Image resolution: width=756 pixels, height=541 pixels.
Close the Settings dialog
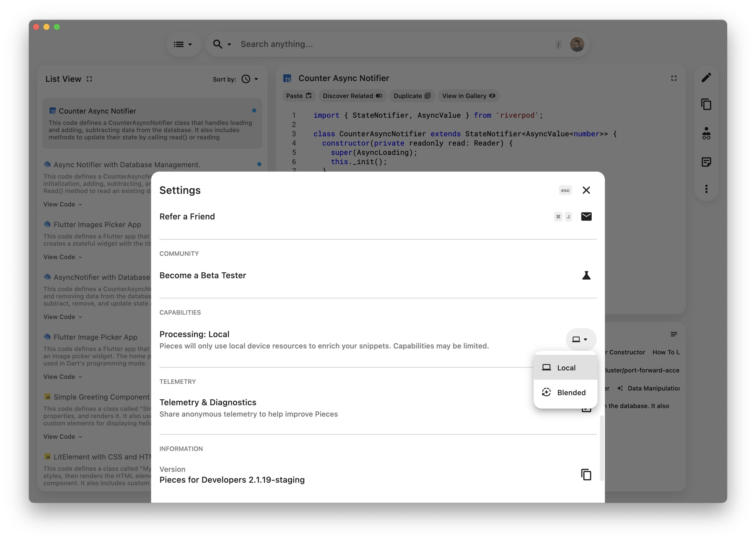(586, 190)
